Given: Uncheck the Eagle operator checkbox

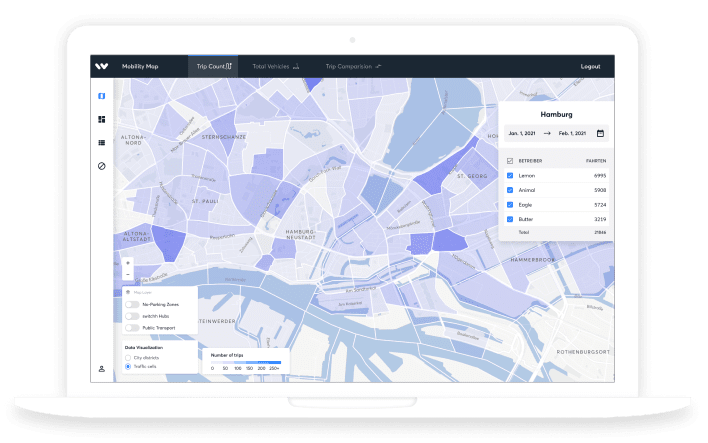Looking at the screenshot, I should click(510, 205).
